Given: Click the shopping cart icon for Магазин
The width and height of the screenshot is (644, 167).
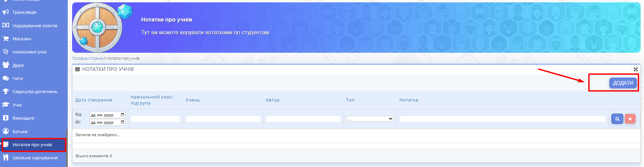Looking at the screenshot, I should (6, 39).
